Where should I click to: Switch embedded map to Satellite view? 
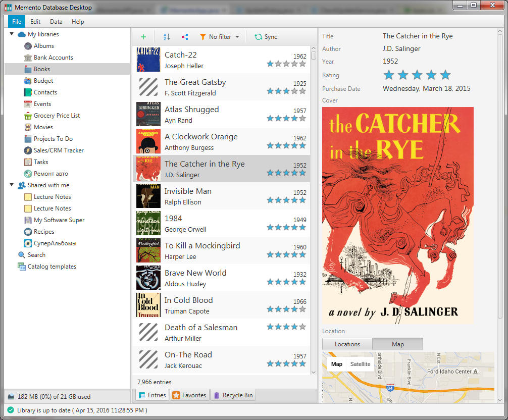(x=360, y=364)
